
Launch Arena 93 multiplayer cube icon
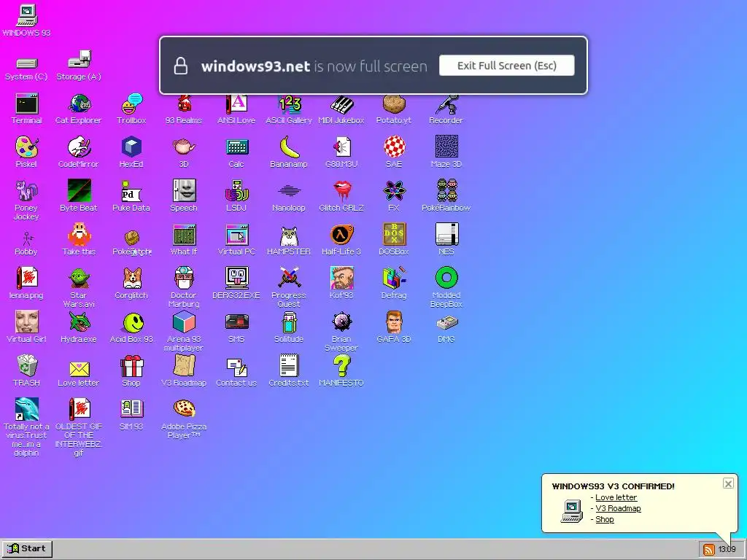184,322
